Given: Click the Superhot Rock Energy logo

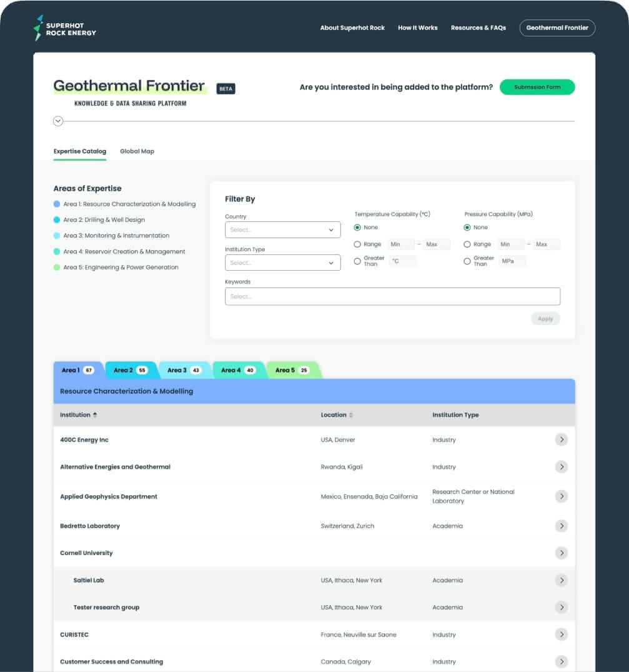Looking at the screenshot, I should (x=65, y=28).
